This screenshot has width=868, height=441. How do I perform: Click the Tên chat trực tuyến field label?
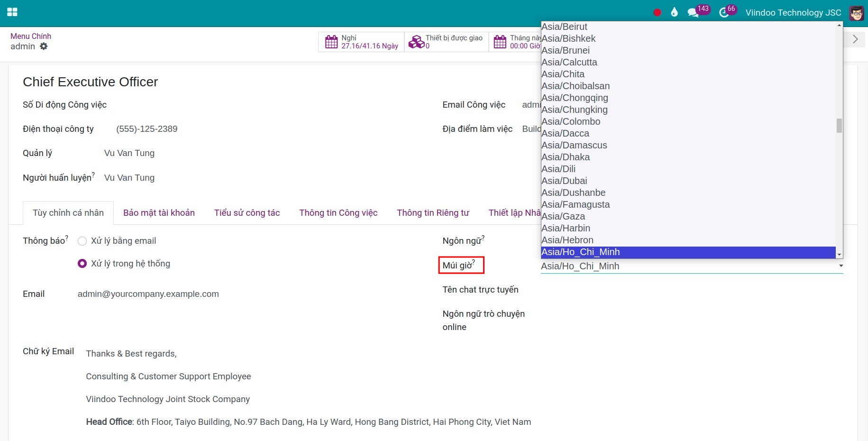point(480,290)
